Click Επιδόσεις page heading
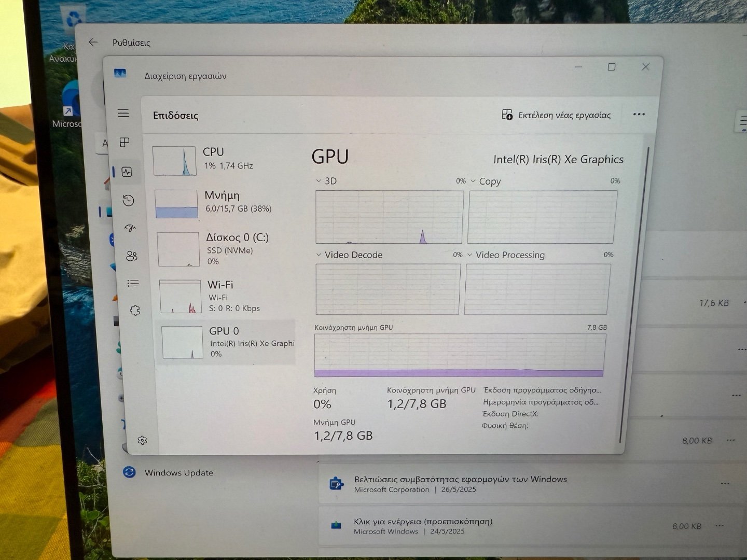747x560 pixels. click(x=175, y=115)
